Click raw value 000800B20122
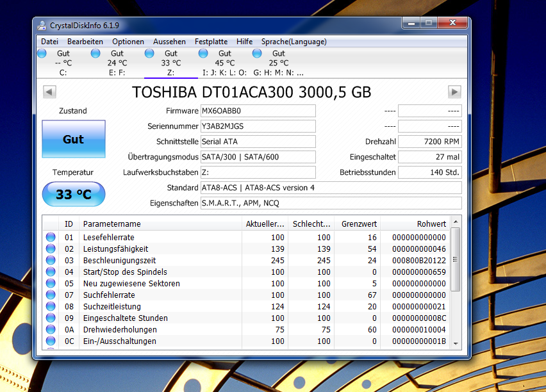This screenshot has height=392, width=546. click(419, 260)
